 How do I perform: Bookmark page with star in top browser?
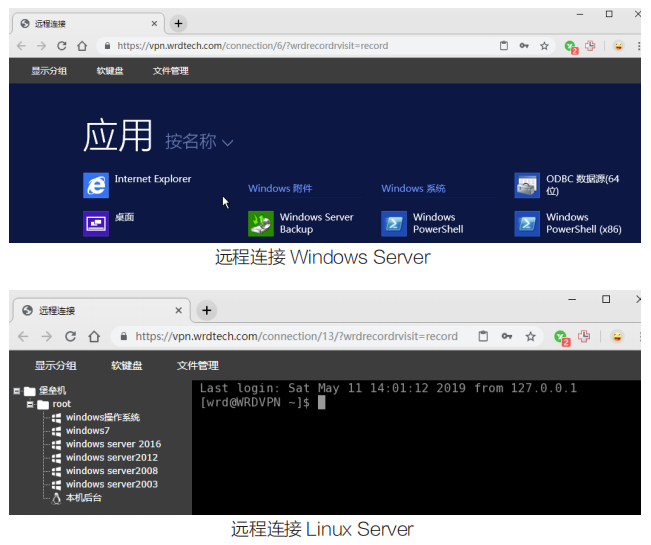click(x=544, y=46)
